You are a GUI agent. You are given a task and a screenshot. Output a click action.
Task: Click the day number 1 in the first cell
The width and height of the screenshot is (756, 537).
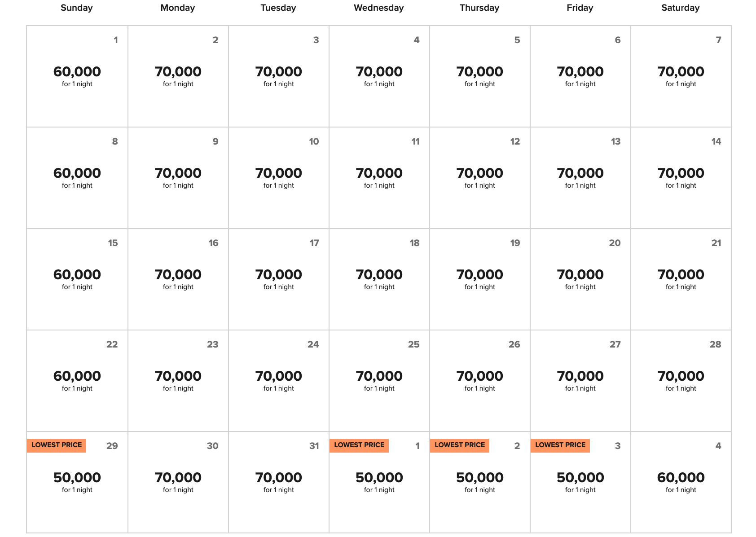coord(116,40)
